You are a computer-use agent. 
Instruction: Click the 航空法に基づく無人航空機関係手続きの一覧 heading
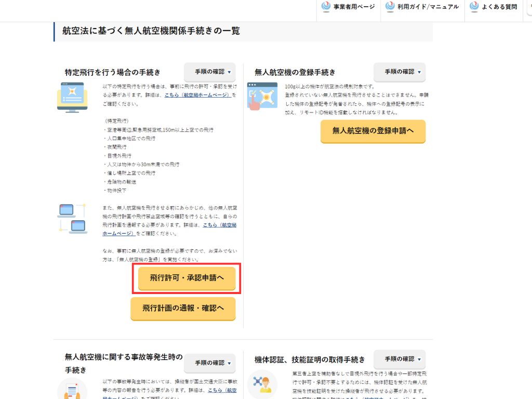point(151,31)
